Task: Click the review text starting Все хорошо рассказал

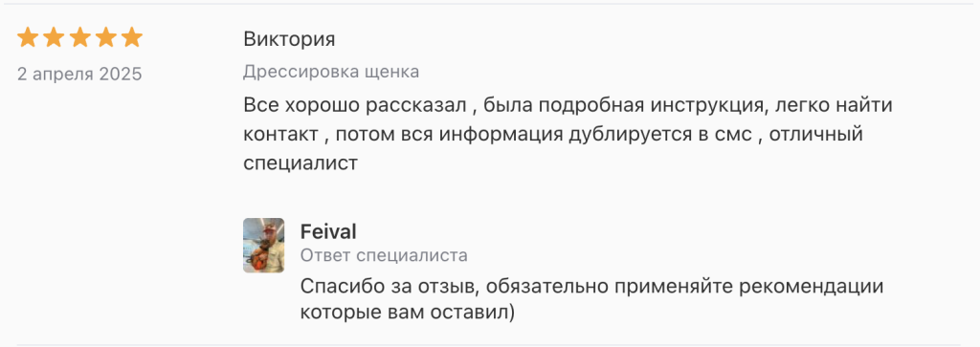Action: tap(568, 134)
